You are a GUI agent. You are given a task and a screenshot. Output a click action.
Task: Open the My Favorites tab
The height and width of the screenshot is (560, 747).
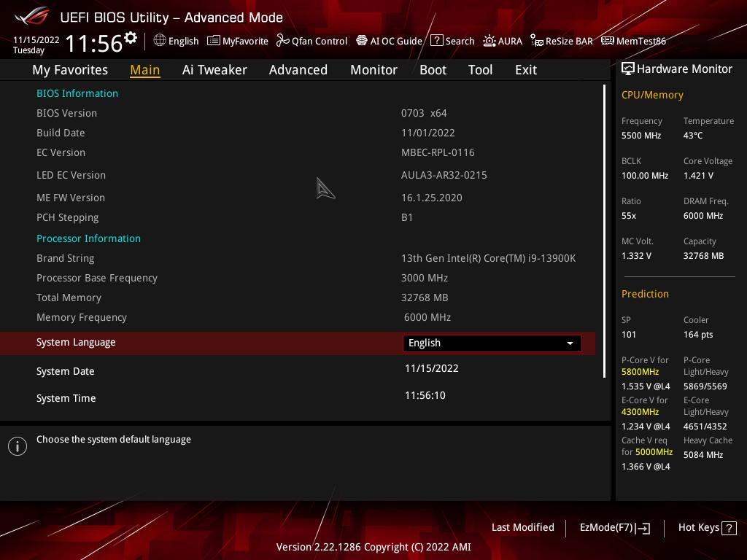[70, 70]
